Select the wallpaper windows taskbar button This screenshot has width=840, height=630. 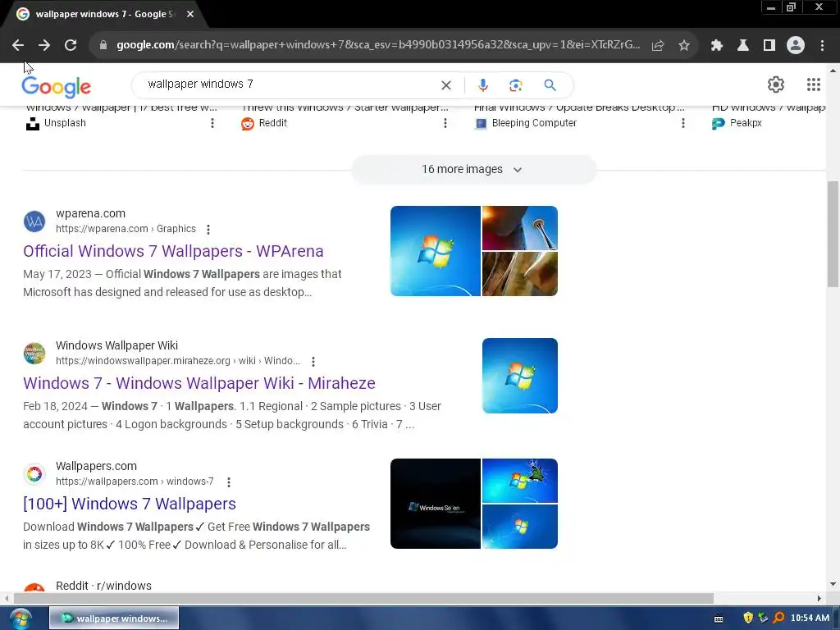coord(114,619)
